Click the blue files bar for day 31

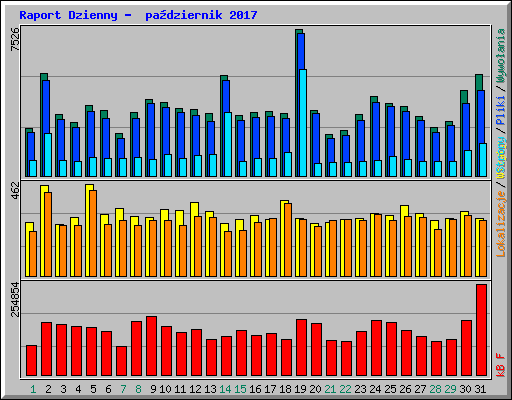point(481,117)
